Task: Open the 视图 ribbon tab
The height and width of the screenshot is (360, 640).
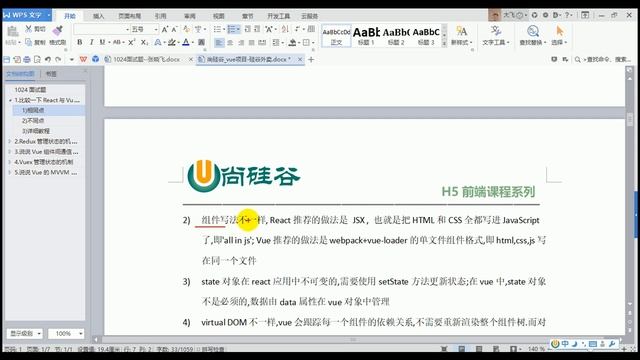Action: 219,16
